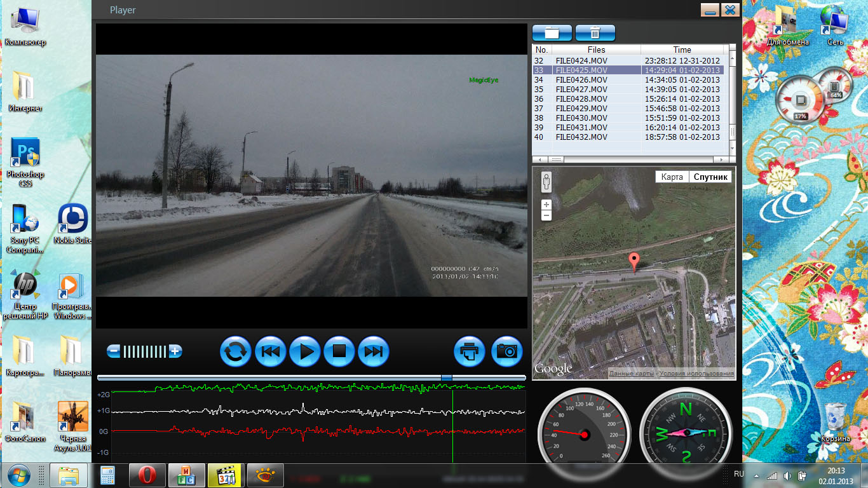Image resolution: width=868 pixels, height=488 pixels.
Task: Take a snapshot with the camera icon
Action: pyautogui.click(x=506, y=351)
